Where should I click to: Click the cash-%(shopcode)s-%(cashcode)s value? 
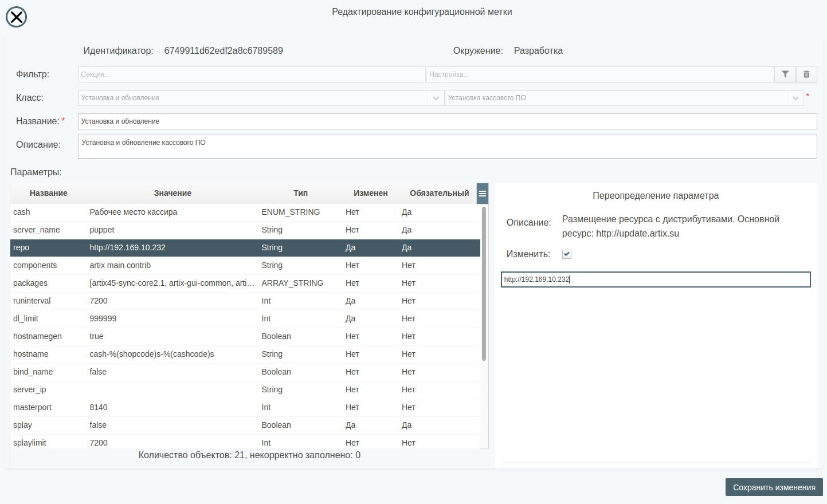coord(152,355)
